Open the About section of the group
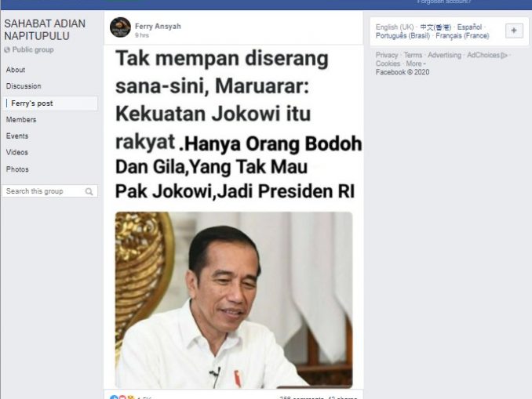The height and width of the screenshot is (399, 532). point(16,70)
